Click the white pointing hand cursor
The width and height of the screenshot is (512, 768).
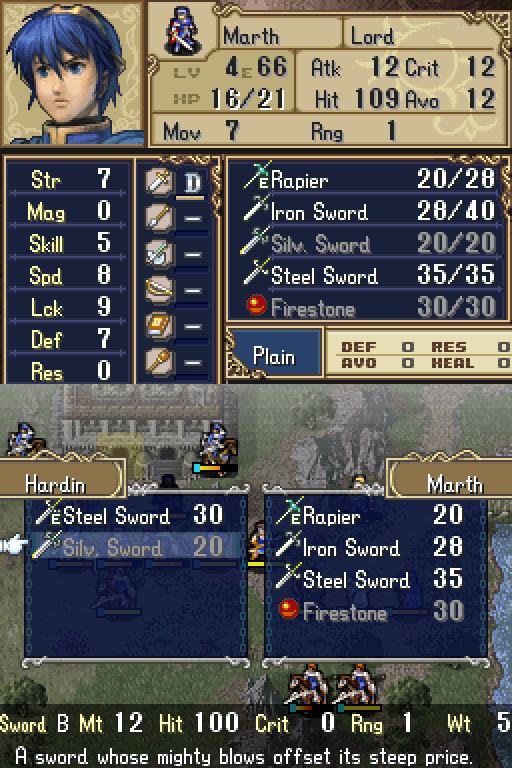tap(13, 545)
